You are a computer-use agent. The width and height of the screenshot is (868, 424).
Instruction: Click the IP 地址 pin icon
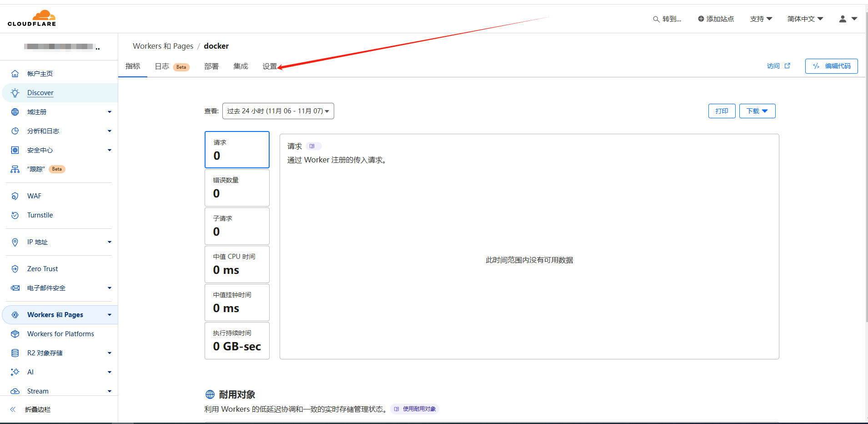tap(15, 242)
